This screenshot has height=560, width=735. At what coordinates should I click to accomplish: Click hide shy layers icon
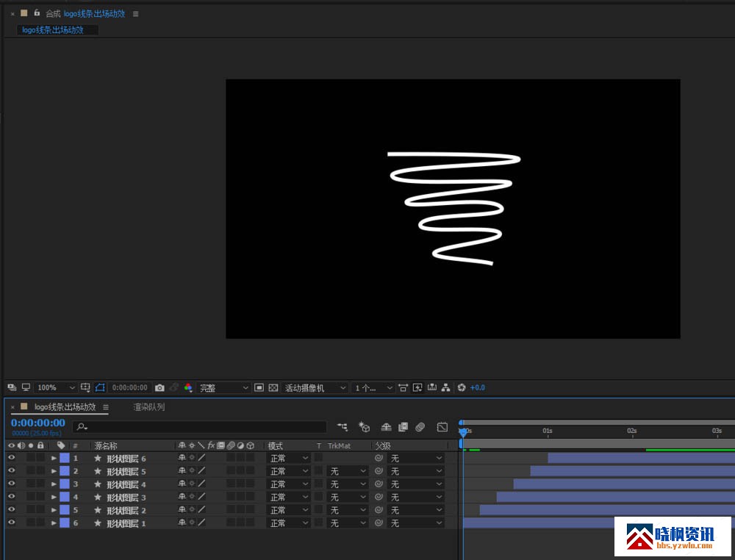click(387, 427)
